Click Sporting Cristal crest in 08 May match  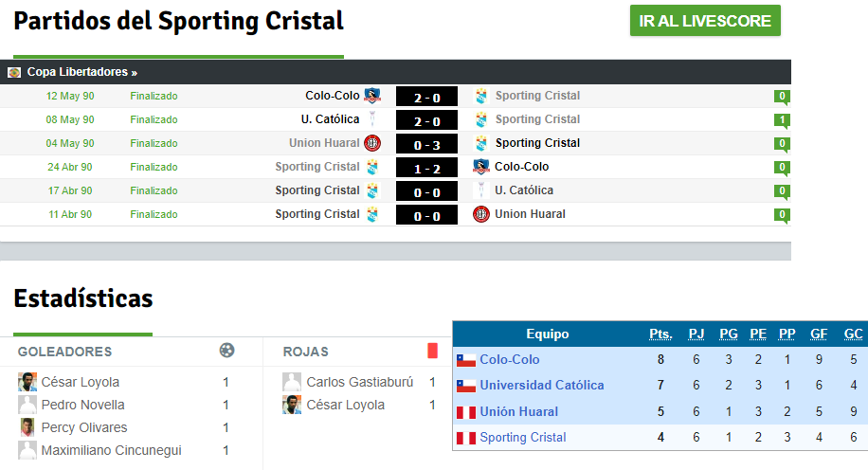click(x=481, y=119)
